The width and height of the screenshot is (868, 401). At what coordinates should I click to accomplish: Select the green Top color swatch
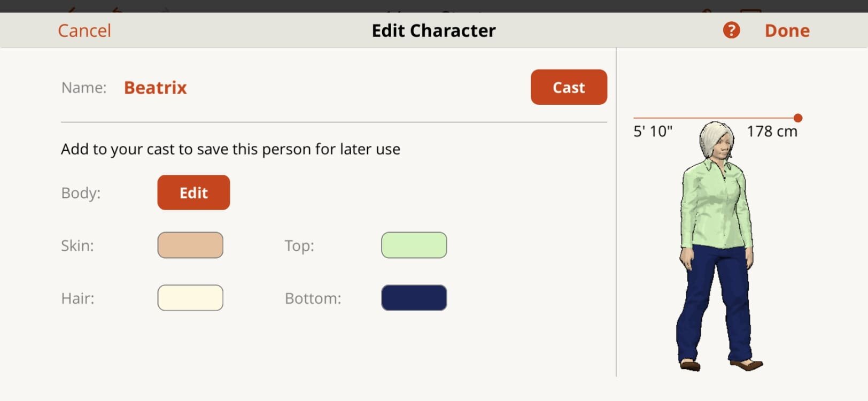point(414,245)
